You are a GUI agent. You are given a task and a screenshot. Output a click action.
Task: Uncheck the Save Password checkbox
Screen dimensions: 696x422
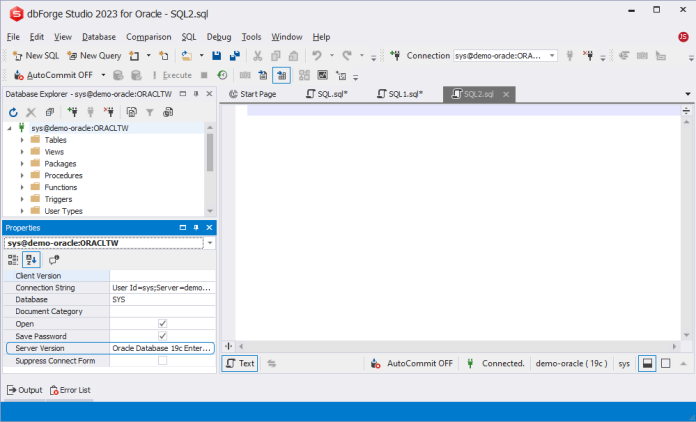tap(162, 336)
